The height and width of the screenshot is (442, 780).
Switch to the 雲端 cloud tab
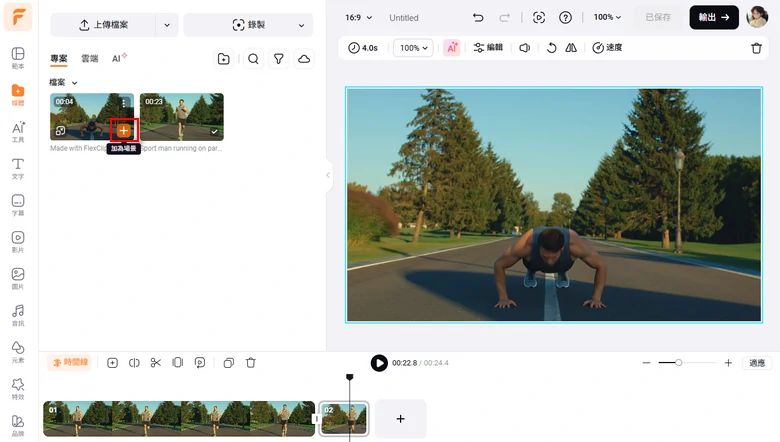(90, 59)
